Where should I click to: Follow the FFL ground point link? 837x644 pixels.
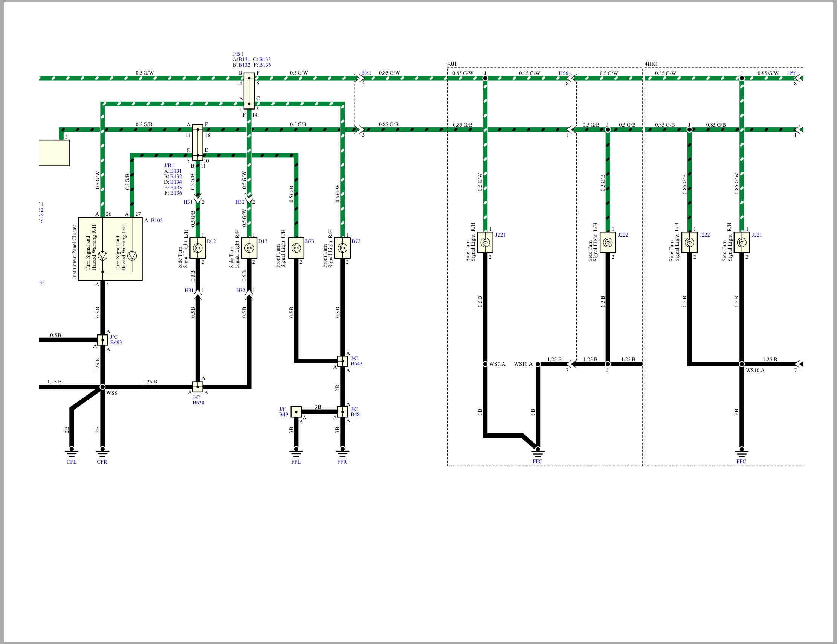pyautogui.click(x=296, y=462)
